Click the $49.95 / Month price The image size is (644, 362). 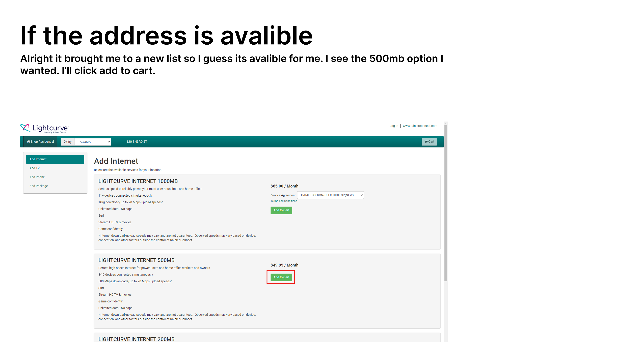[x=284, y=265]
